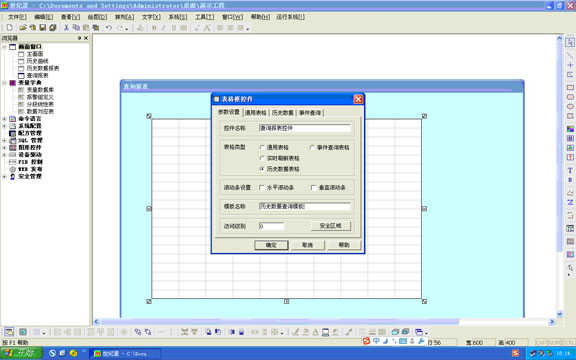Click the 控件名称 input field

305,128
